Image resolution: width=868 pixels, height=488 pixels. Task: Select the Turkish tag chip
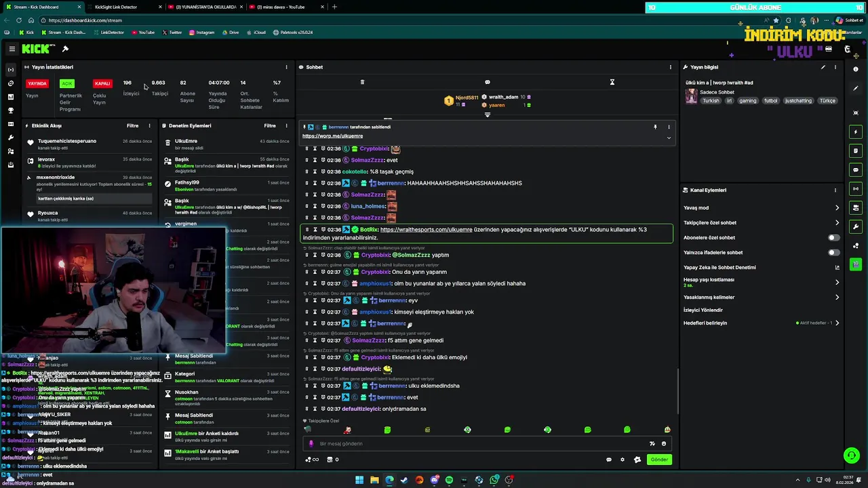711,101
